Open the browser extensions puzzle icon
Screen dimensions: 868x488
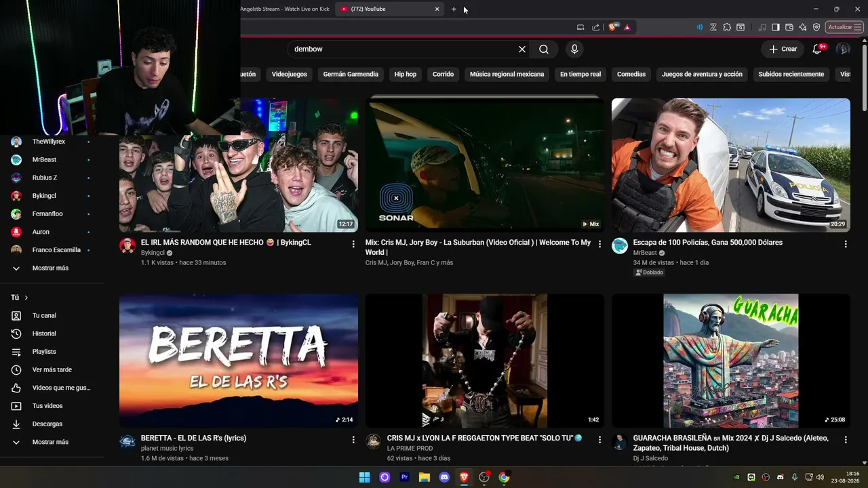click(727, 27)
